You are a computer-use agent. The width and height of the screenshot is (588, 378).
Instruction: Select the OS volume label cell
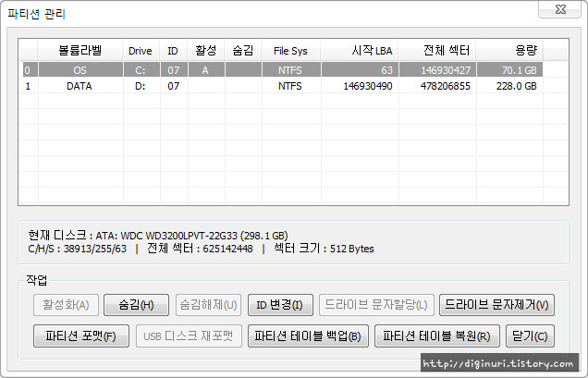click(x=80, y=70)
